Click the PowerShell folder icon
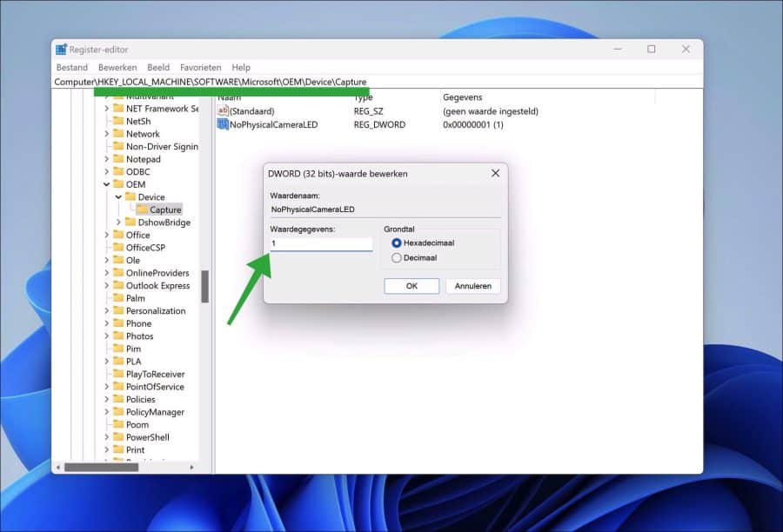 [x=118, y=437]
